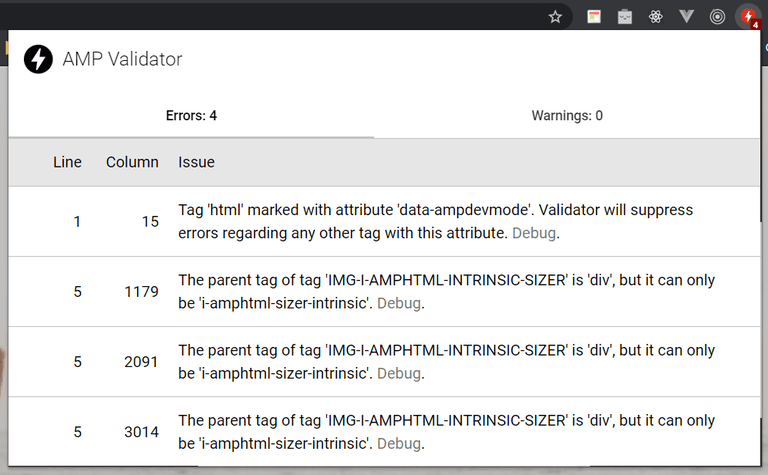
Task: Switch to the Errors: 4 tab
Action: 191,116
